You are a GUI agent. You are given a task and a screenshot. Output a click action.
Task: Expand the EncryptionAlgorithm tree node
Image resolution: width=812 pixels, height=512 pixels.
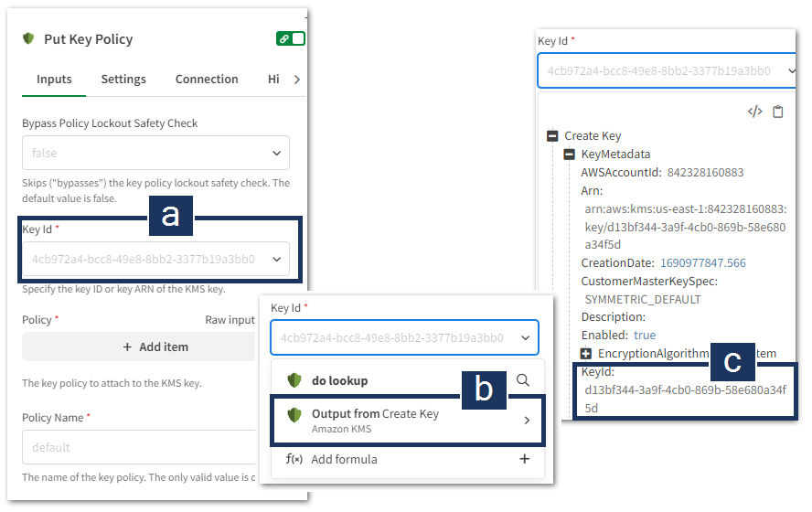586,353
